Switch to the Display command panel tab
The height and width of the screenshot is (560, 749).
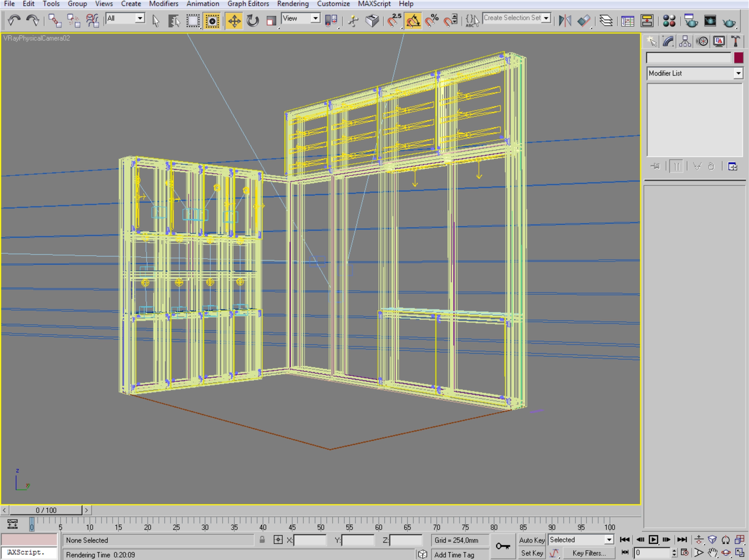point(719,41)
